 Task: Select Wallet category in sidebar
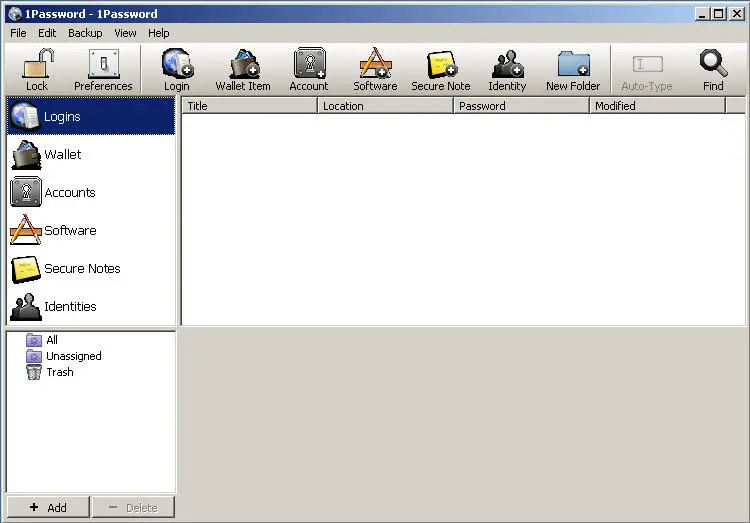tap(91, 155)
